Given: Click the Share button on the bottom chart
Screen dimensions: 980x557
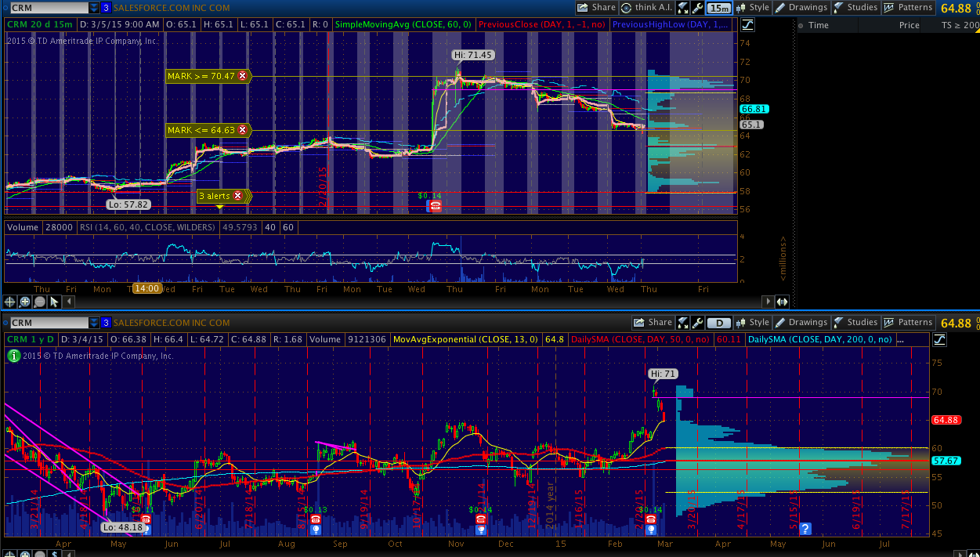Looking at the screenshot, I should 653,322.
